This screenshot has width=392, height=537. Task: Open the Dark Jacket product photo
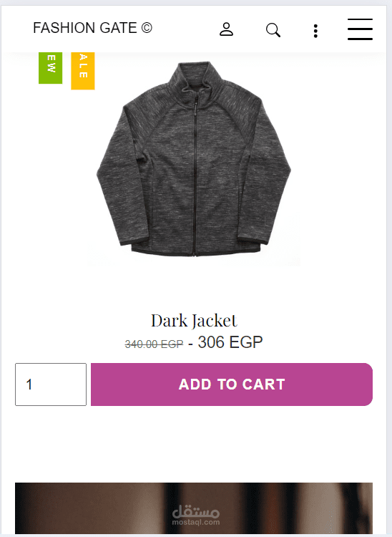[x=194, y=159]
